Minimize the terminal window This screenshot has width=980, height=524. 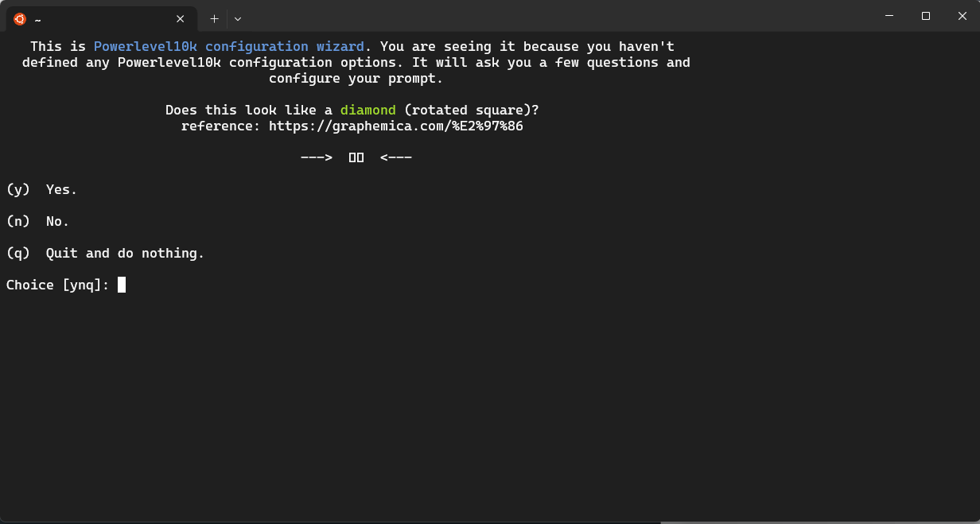tap(889, 16)
